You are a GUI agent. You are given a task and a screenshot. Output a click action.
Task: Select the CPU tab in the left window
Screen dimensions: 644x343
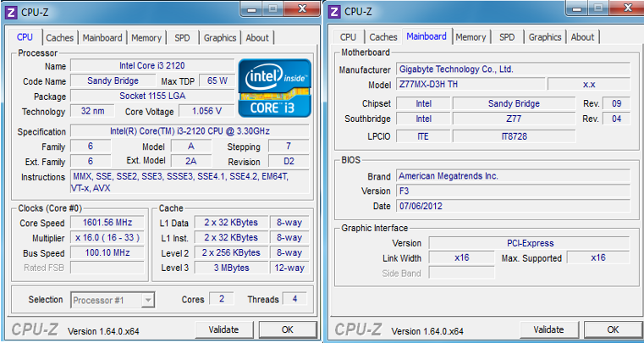click(x=25, y=37)
